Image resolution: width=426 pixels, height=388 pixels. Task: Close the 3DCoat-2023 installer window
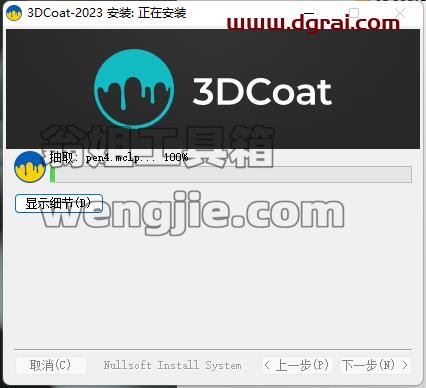[x=400, y=13]
